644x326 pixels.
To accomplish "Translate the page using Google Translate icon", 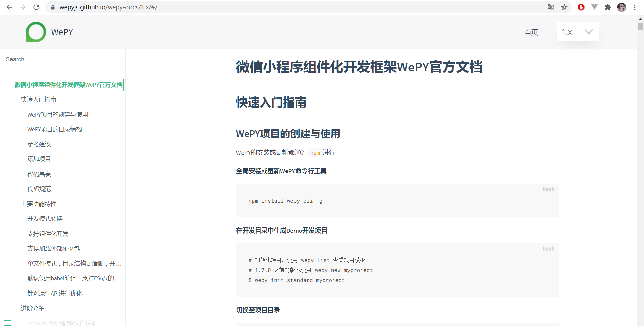I will pyautogui.click(x=550, y=7).
